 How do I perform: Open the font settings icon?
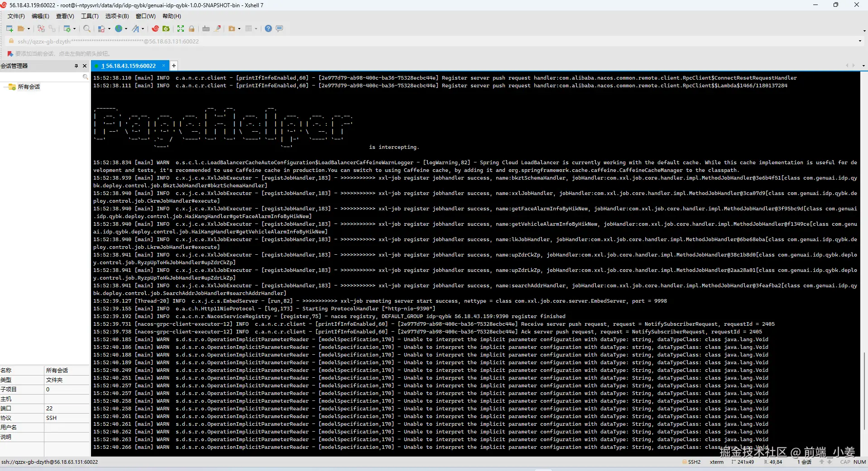click(135, 29)
